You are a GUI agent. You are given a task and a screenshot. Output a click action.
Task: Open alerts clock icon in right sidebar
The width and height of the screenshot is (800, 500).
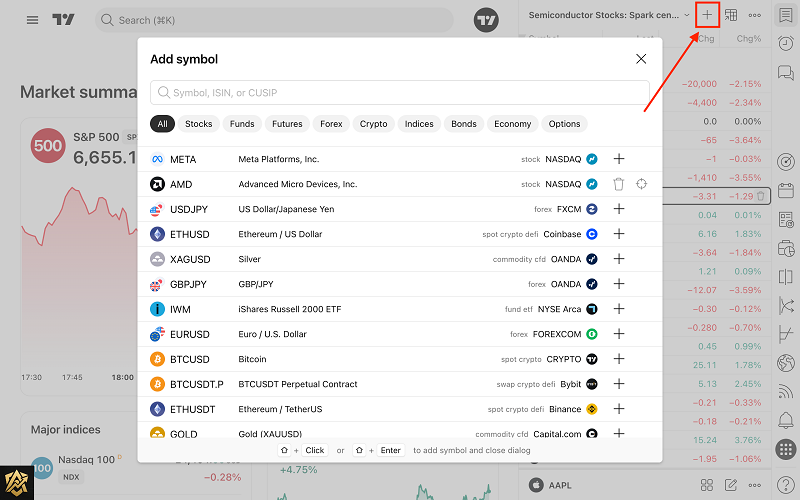786,43
